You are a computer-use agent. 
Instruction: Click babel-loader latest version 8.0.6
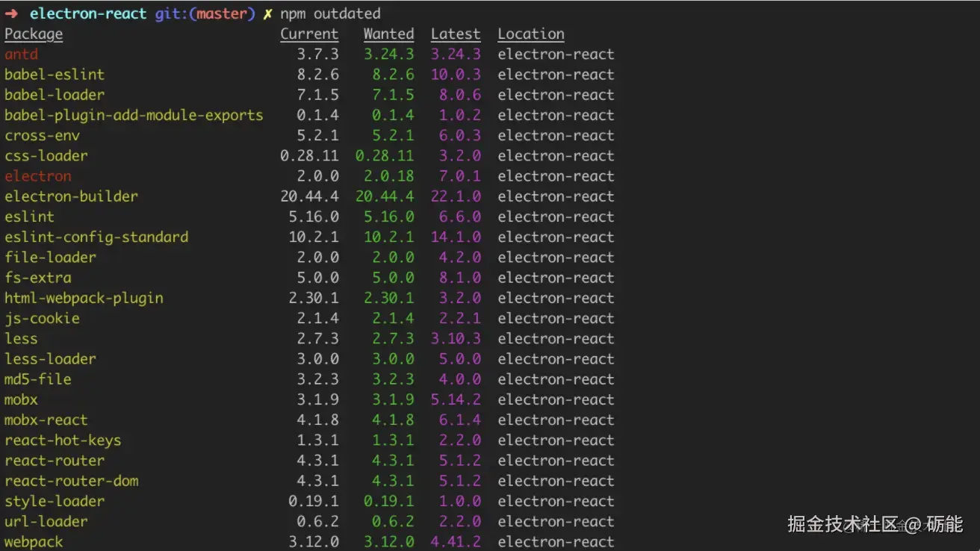click(x=460, y=95)
